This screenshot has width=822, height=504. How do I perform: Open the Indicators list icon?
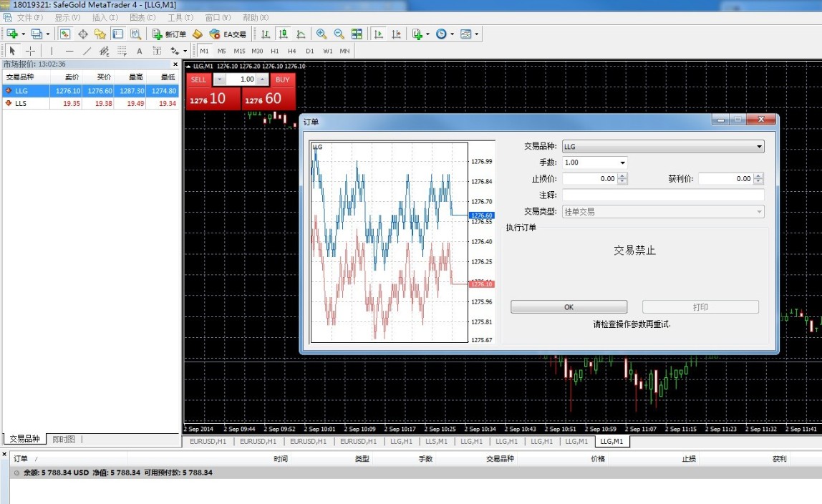(x=417, y=34)
